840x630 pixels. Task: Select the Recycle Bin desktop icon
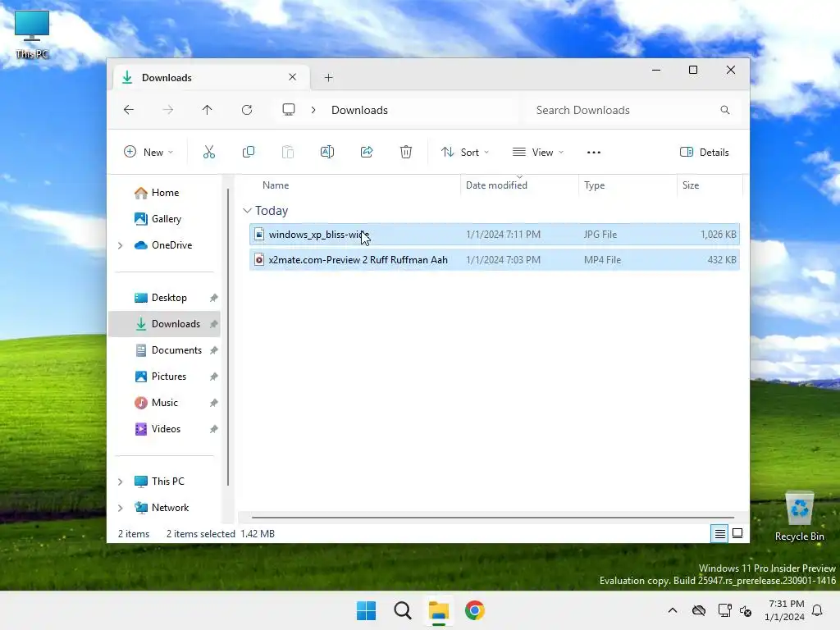click(799, 517)
